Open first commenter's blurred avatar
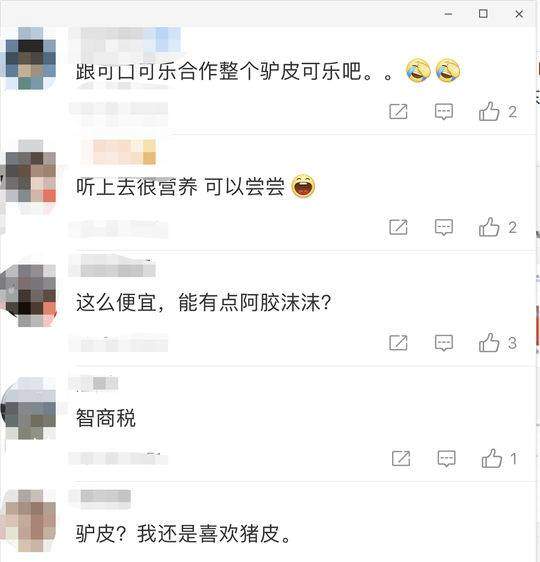This screenshot has width=540, height=562. tap(30, 58)
